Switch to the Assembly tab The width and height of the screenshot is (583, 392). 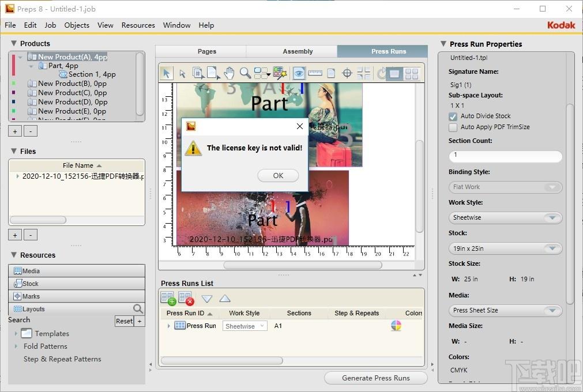tap(298, 51)
